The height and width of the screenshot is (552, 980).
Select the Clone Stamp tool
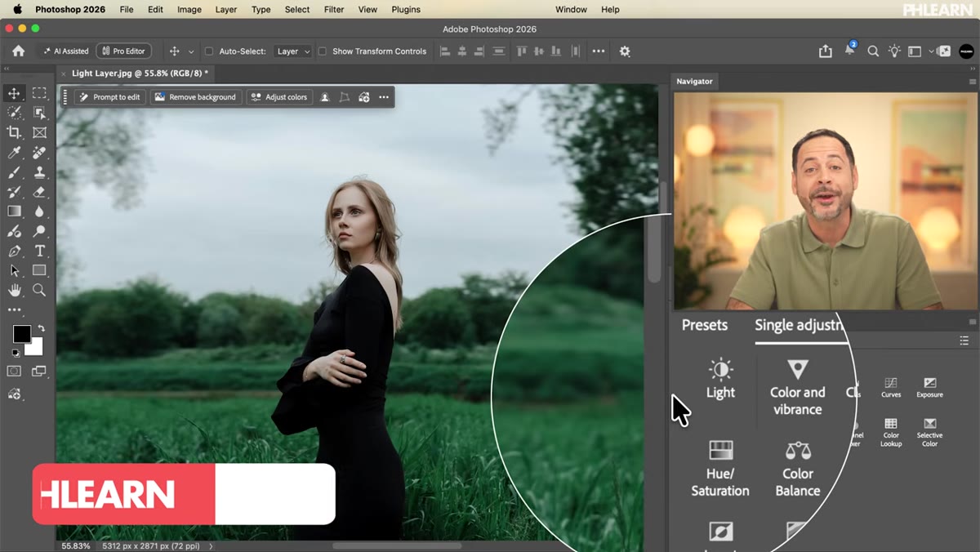[x=39, y=172]
